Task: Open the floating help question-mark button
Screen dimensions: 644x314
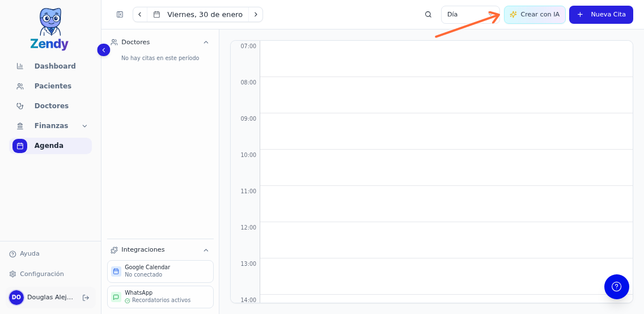Action: [616, 287]
